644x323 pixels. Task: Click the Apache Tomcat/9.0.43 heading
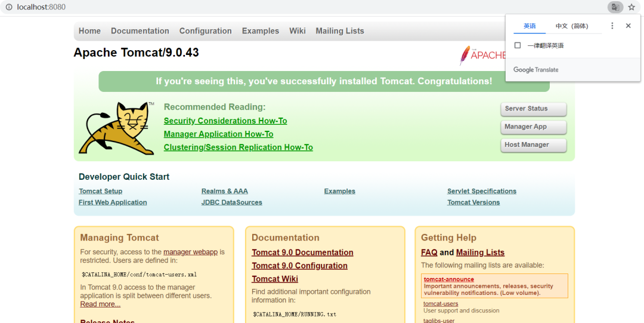click(x=136, y=53)
